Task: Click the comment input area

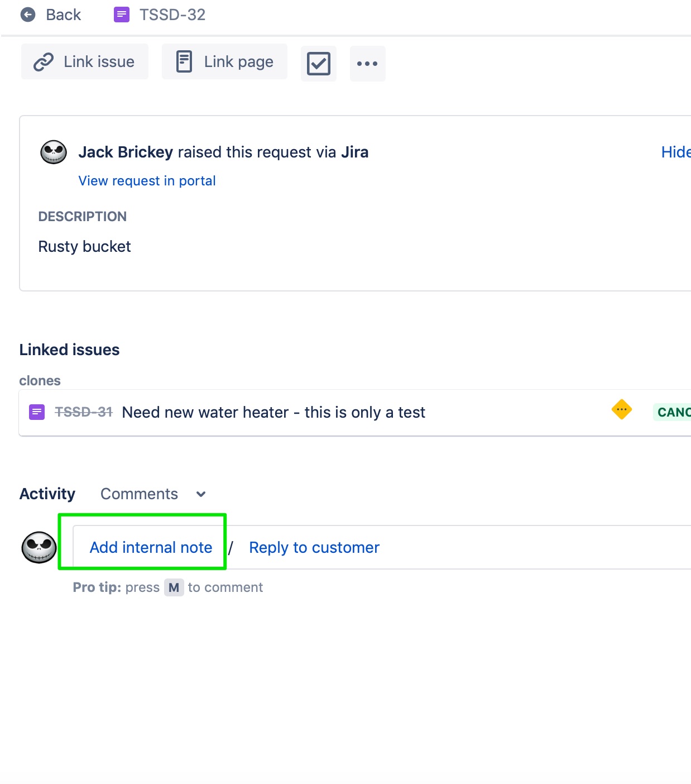Action: pyautogui.click(x=391, y=547)
